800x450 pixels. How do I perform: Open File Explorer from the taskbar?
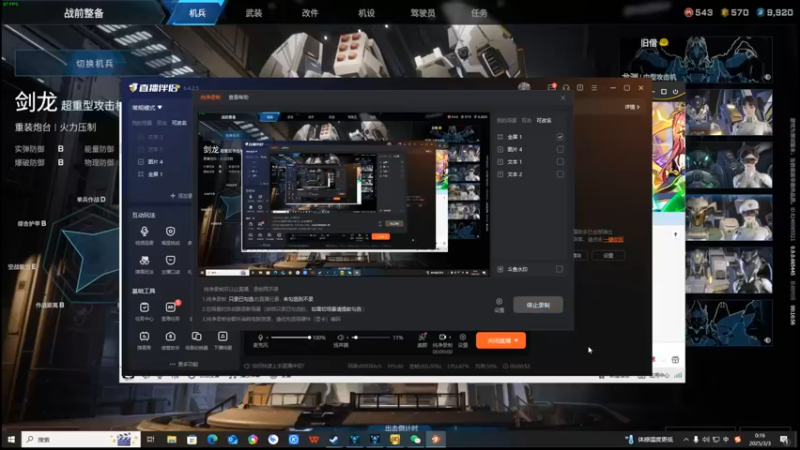coord(171,439)
